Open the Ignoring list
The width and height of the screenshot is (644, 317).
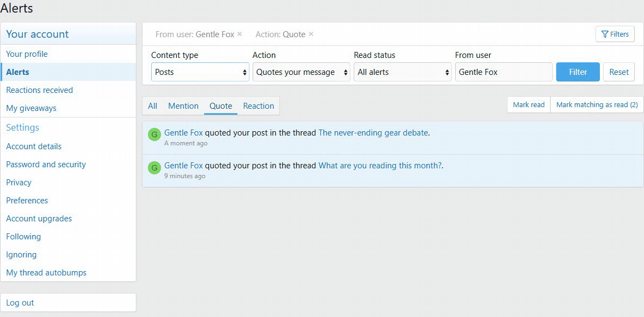click(x=68, y=255)
